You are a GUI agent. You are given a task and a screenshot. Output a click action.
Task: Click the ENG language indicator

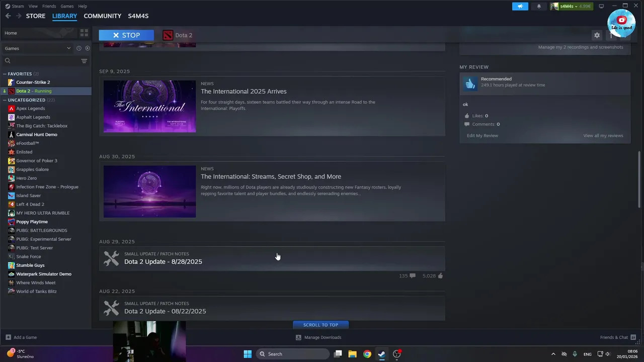[588, 354]
